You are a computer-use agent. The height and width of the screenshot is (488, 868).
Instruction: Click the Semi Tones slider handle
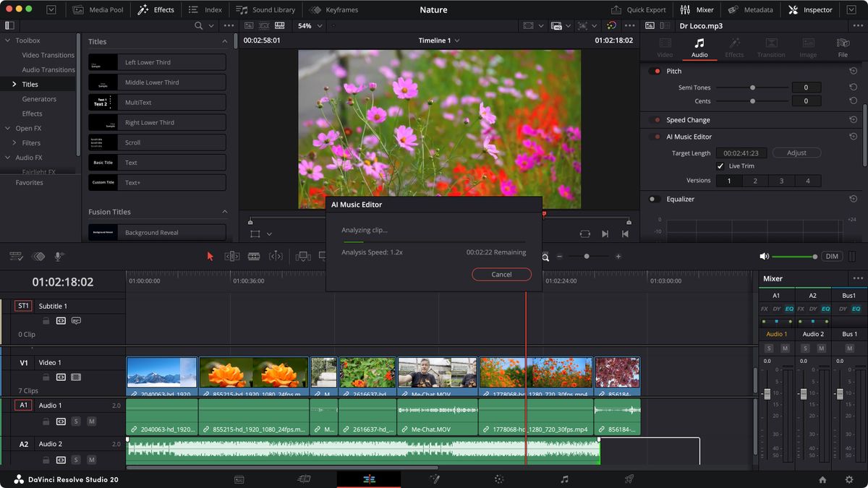[752, 87]
